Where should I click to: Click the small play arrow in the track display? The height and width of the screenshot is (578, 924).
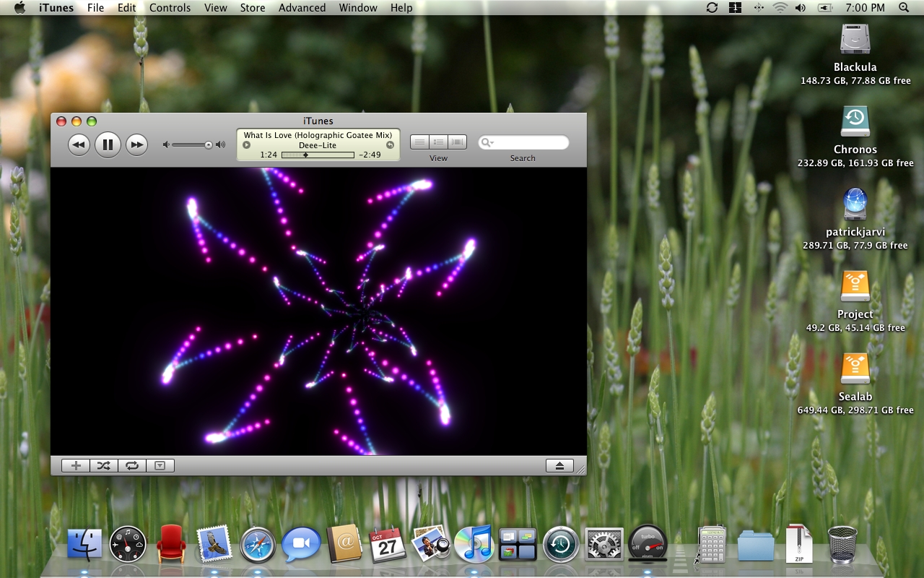[x=246, y=144]
